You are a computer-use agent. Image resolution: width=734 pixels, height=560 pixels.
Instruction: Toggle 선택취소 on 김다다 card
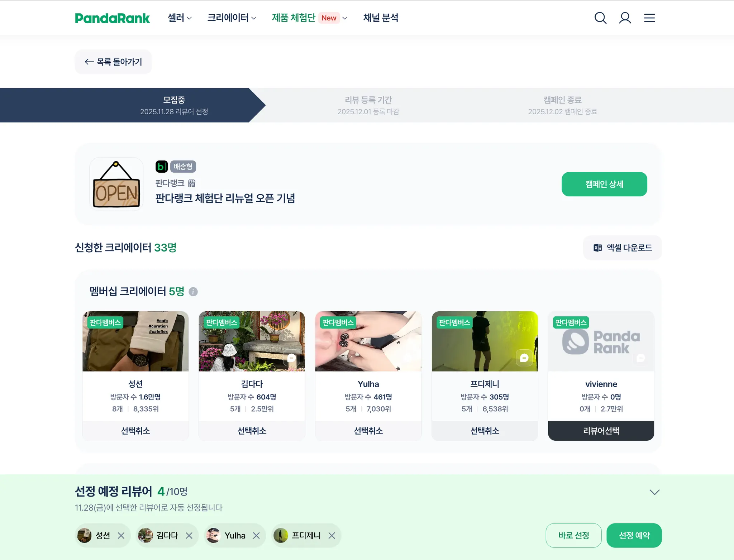[252, 431]
